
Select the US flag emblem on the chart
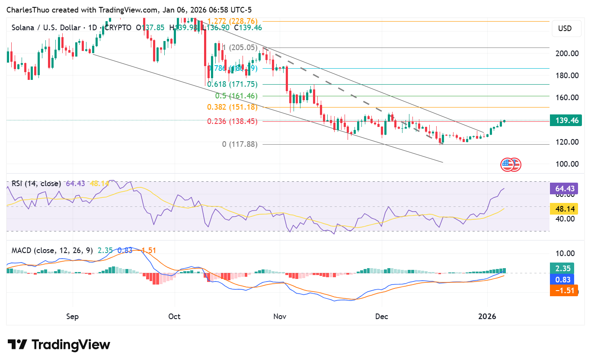[x=511, y=164]
